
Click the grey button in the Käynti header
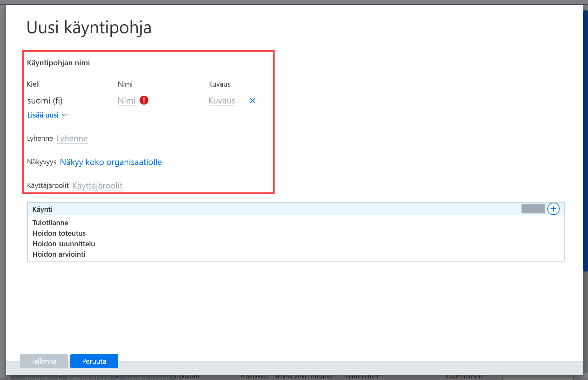(x=533, y=209)
